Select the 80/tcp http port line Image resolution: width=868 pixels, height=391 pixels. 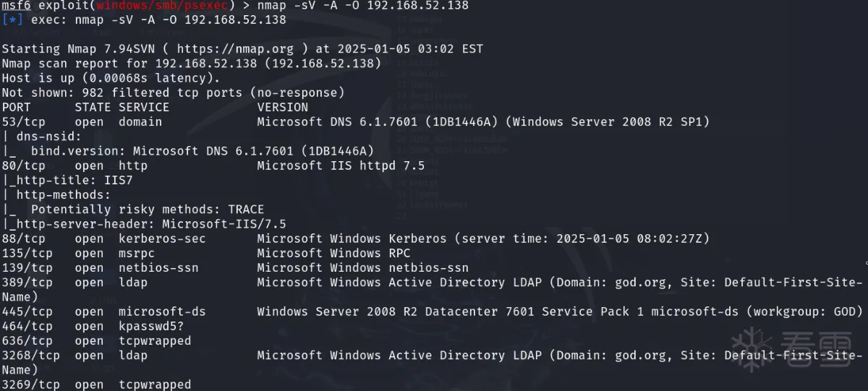click(x=213, y=166)
